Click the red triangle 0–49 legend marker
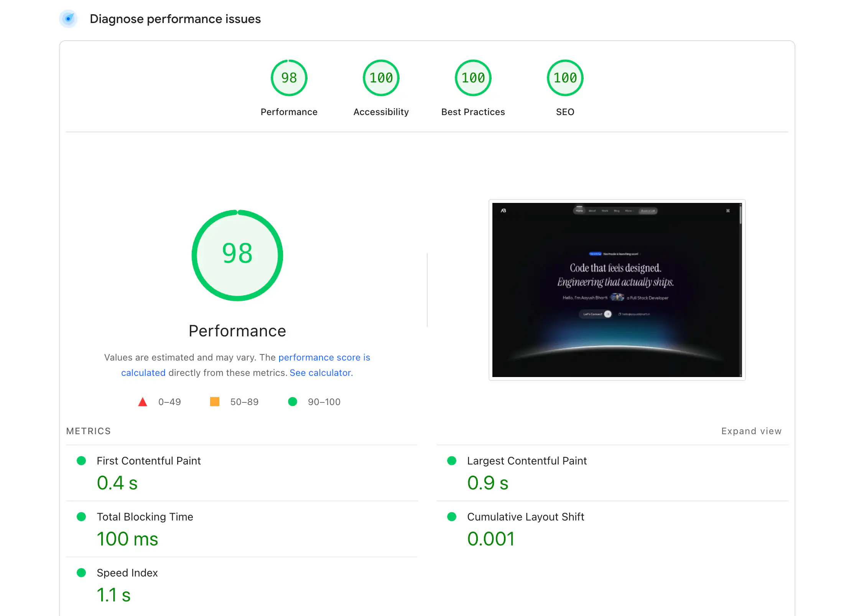This screenshot has width=859, height=616. point(142,402)
